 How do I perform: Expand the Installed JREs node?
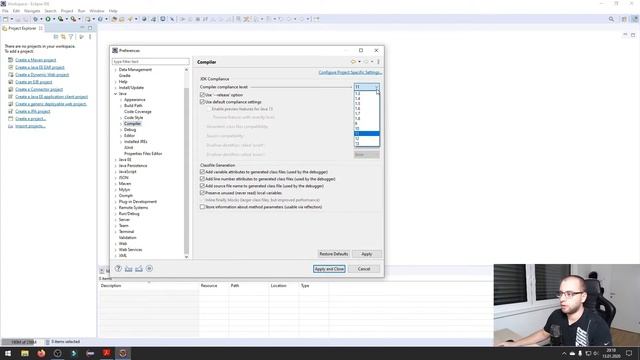(x=121, y=142)
